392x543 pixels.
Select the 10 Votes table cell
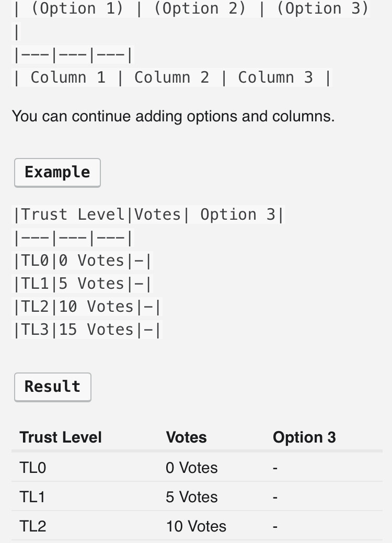196,526
